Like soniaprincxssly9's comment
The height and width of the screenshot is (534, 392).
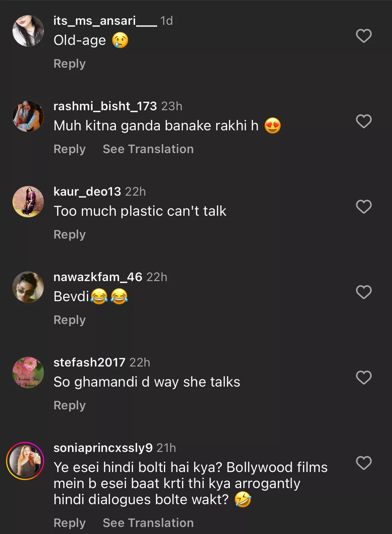tap(364, 463)
